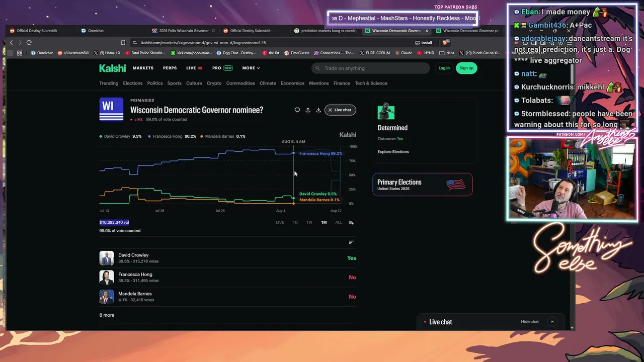Image resolution: width=644 pixels, height=362 pixels.
Task: Open the LIVE 98 nav item
Action: tap(194, 68)
